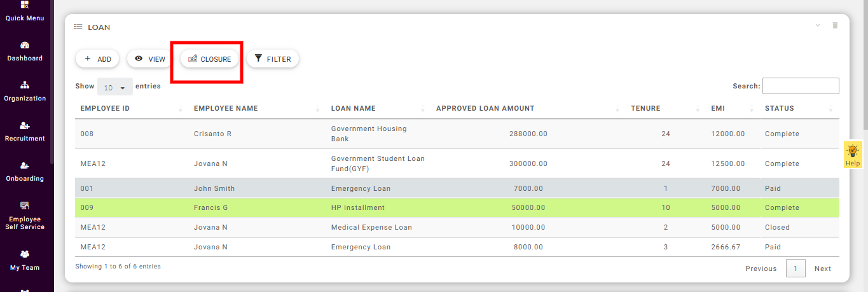The height and width of the screenshot is (292, 868).
Task: Go to Next page of entries
Action: (x=822, y=268)
